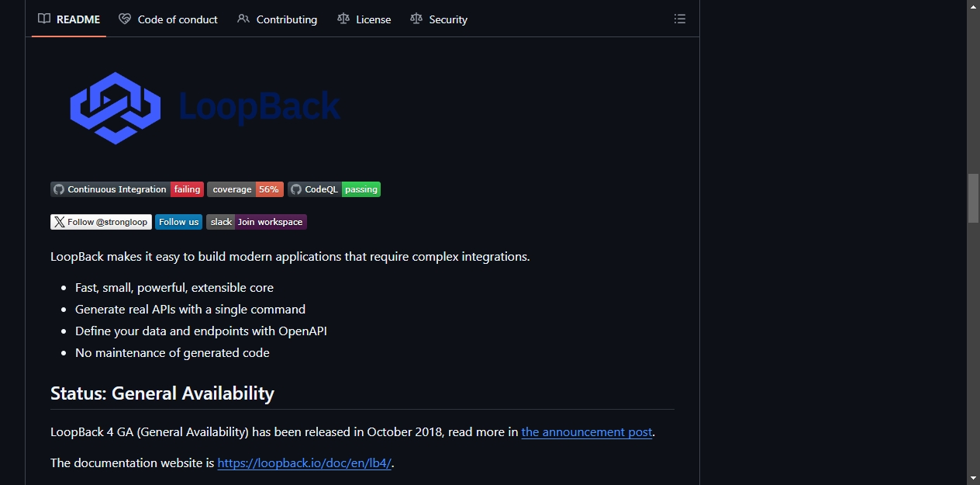Click the page scrollbar thumb
Image resolution: width=980 pixels, height=485 pixels.
point(973,199)
